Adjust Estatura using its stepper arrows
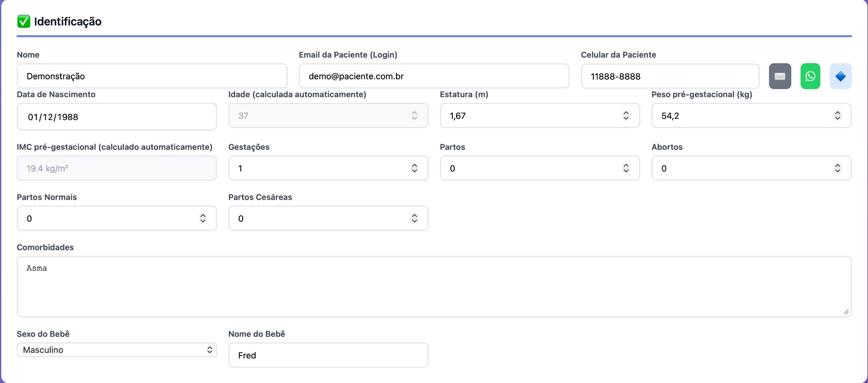 click(626, 116)
